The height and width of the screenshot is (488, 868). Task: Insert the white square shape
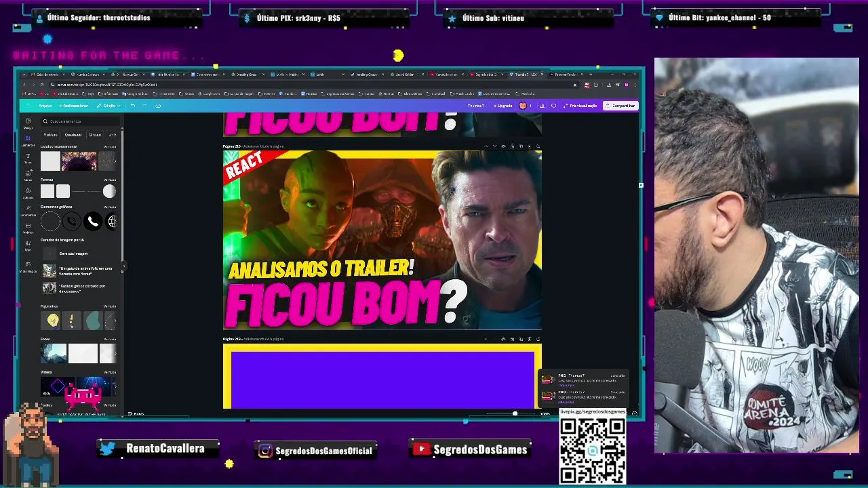click(47, 192)
